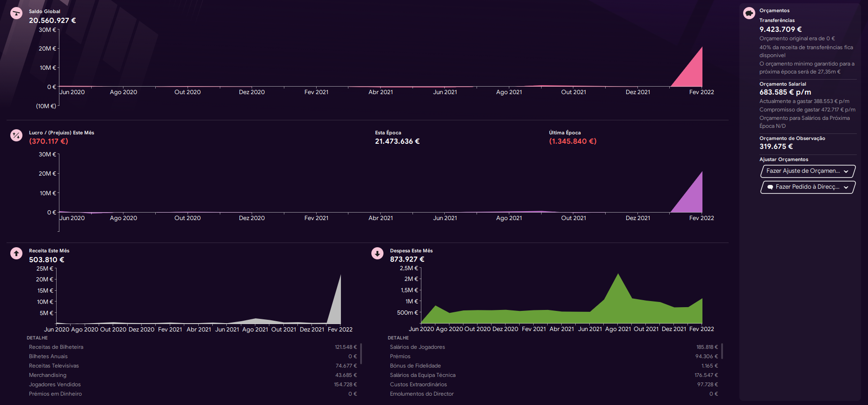Click the Saldo Global scales icon
The height and width of the screenshot is (405, 868).
click(x=16, y=13)
